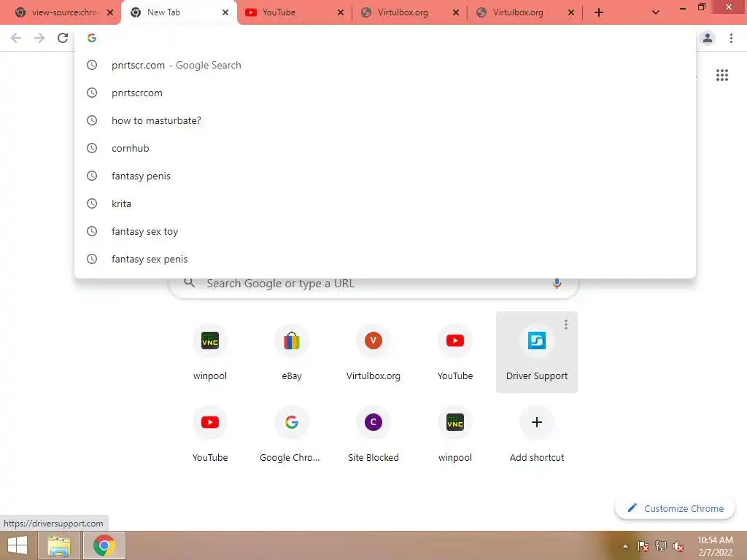Show hidden tray icons arrow
This screenshot has height=560, width=747.
(x=625, y=546)
